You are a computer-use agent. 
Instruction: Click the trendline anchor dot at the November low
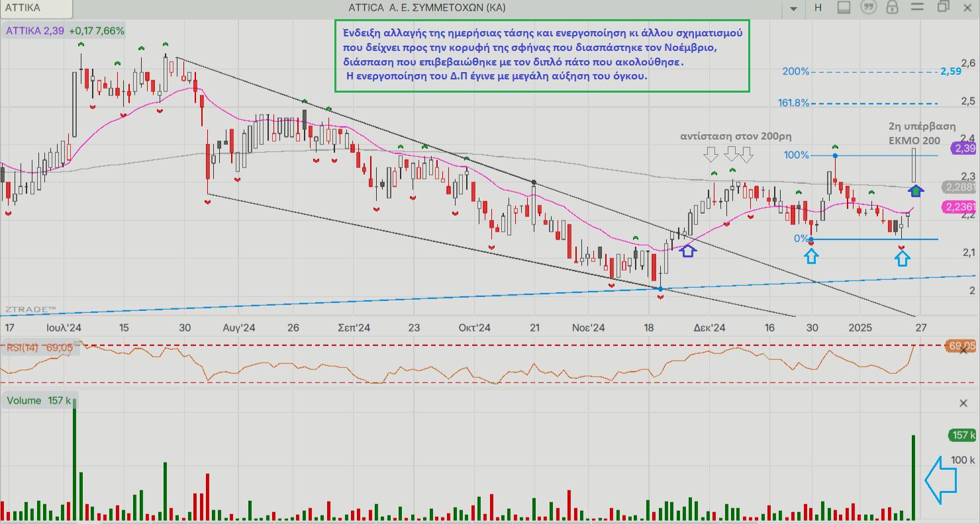(x=660, y=288)
